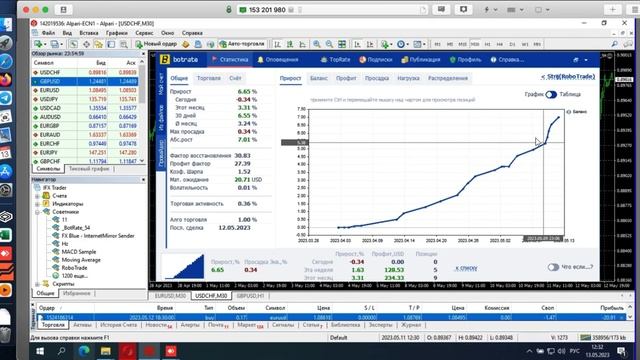640x360 pixels.
Task: Click the New Chart toolbar icon
Action: click(x=38, y=44)
